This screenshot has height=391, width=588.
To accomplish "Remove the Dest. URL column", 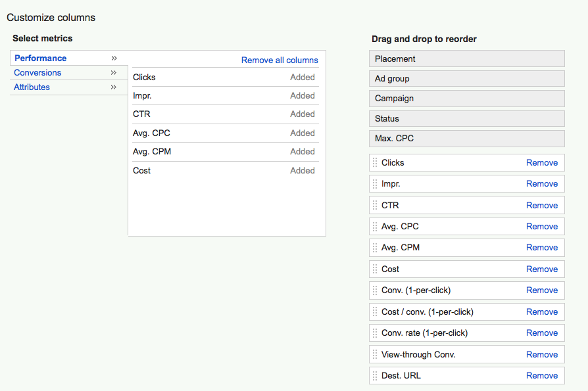I will tap(542, 376).
